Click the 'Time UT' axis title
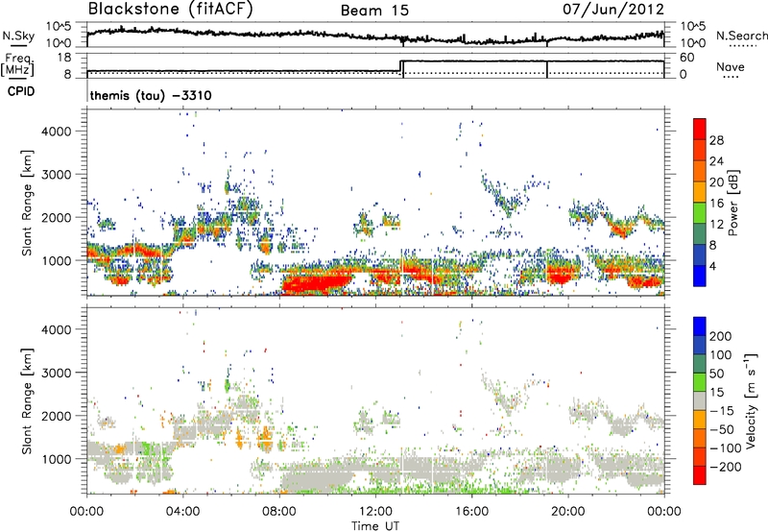The height and width of the screenshot is (532, 768). [x=375, y=526]
